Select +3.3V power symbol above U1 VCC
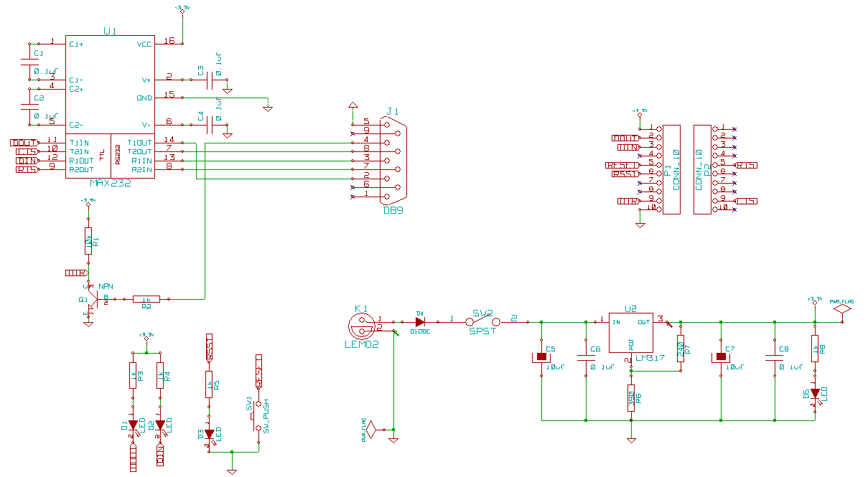Viewport: 868px width, 477px height. pos(182,10)
